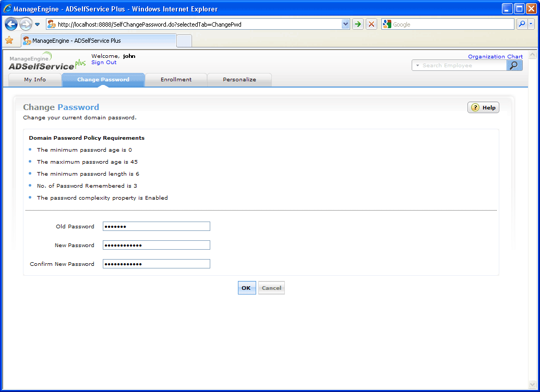Viewport: 540px width, 392px height.
Task: Click the page scrollbar up arrow
Action: coord(532,54)
